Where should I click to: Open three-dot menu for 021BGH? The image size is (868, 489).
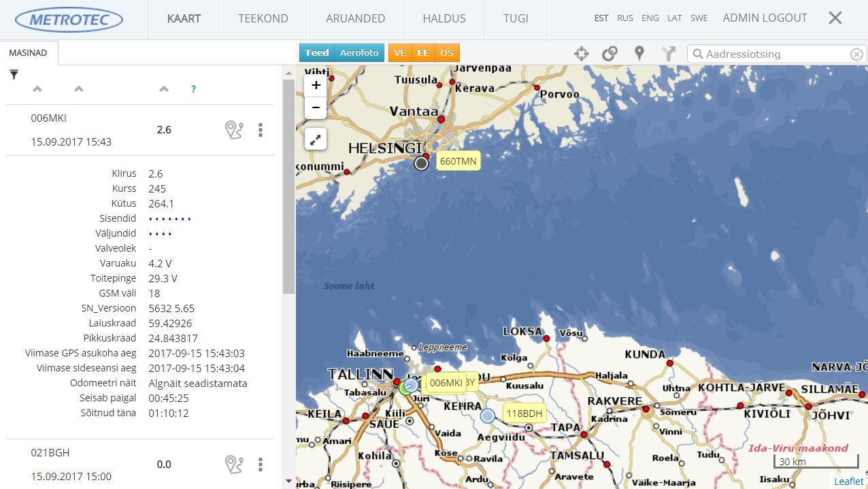click(x=261, y=465)
